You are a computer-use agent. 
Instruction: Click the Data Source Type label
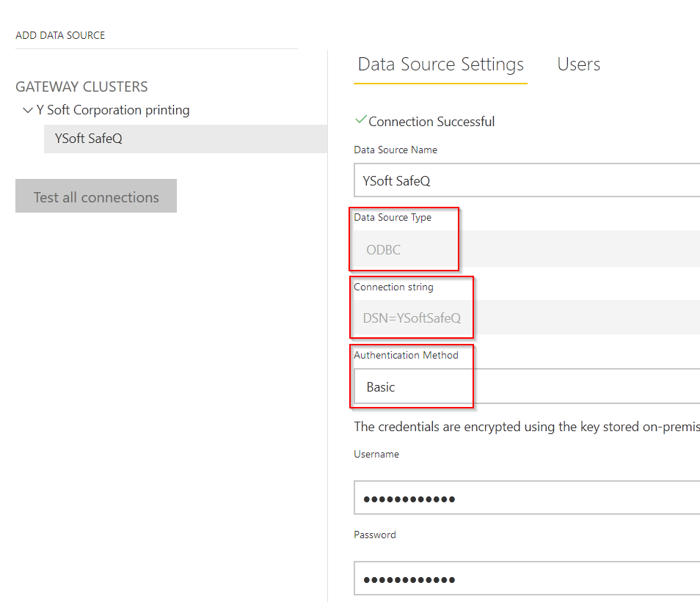click(393, 217)
